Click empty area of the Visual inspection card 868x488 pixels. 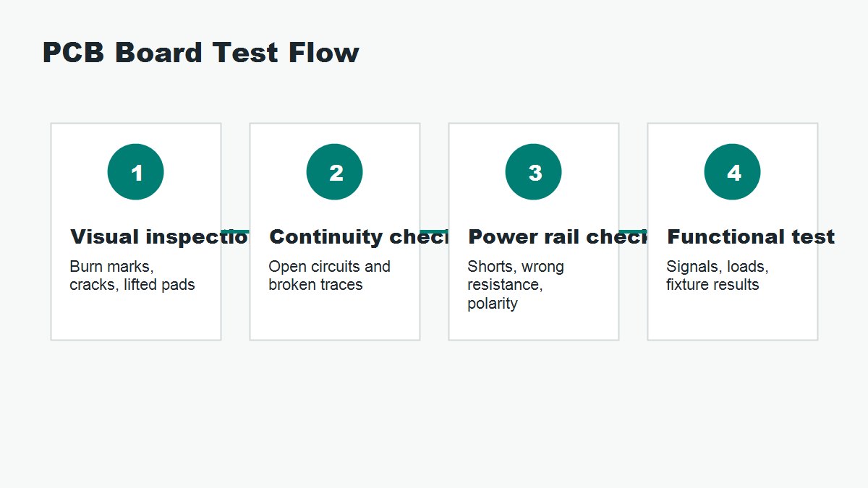(x=135, y=318)
